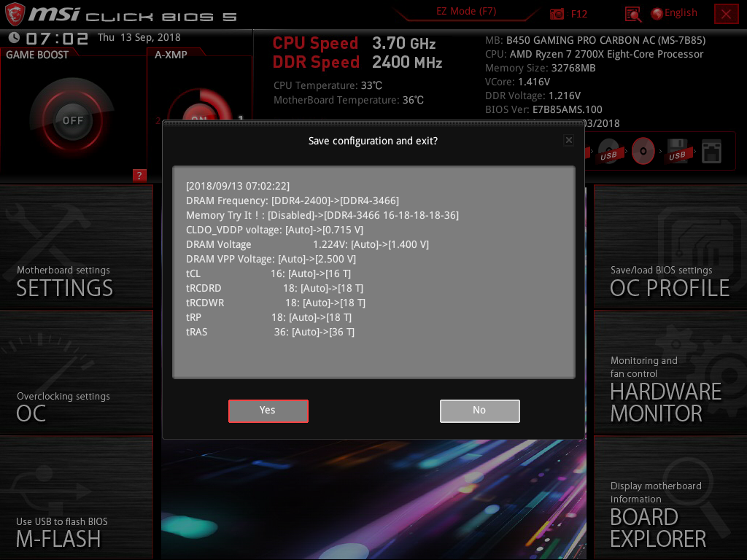
Task: Click the date Thu 13 Sep, 2018
Action: point(139,38)
